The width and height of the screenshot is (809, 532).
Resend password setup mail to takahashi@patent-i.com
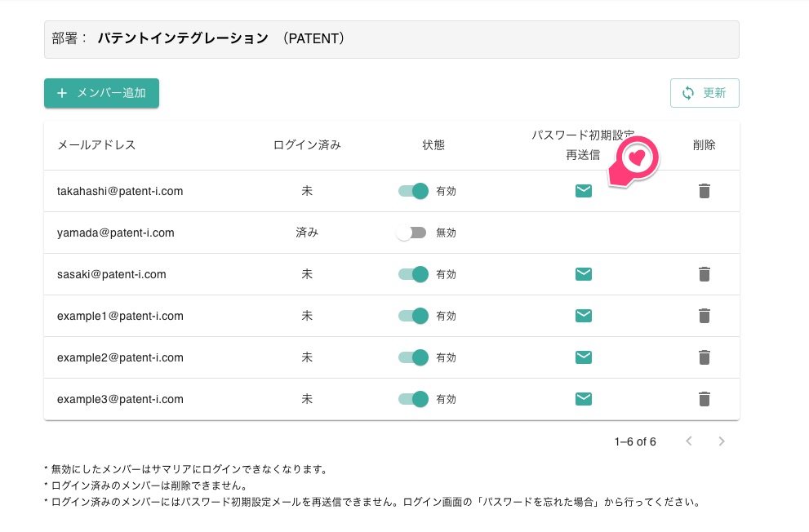point(583,191)
